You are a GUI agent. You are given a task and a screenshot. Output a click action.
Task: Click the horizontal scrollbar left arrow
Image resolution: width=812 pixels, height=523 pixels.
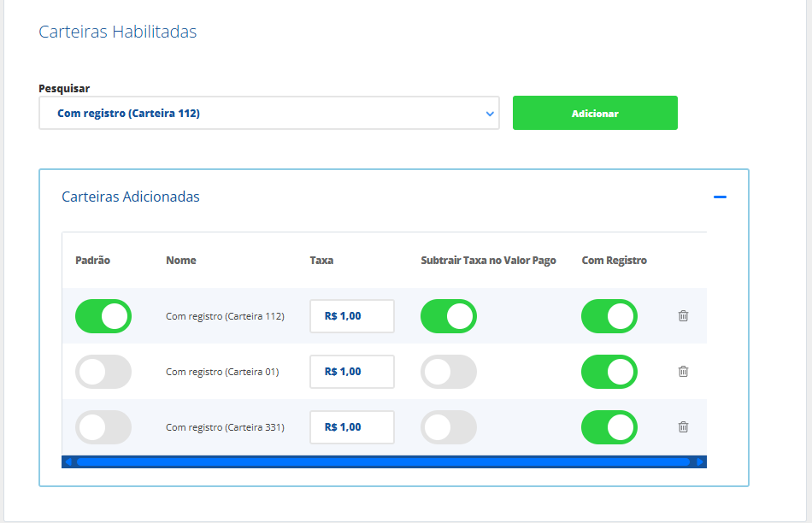pos(69,462)
